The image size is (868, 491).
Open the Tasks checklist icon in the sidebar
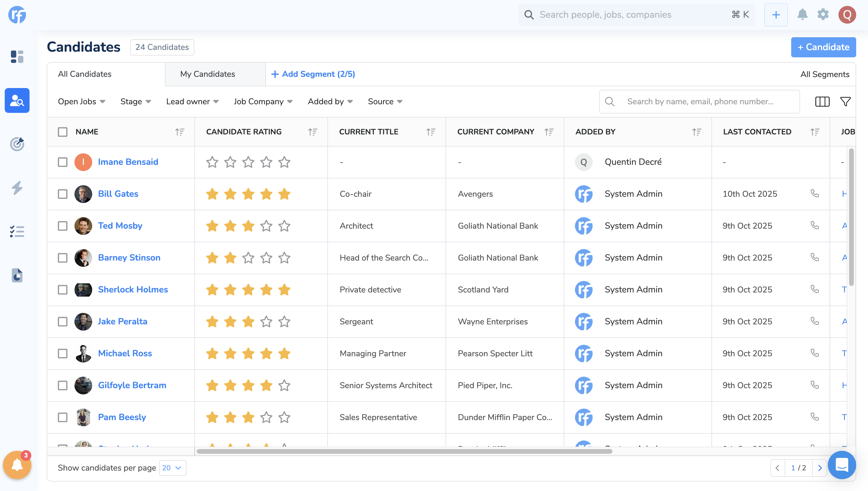[x=17, y=232]
